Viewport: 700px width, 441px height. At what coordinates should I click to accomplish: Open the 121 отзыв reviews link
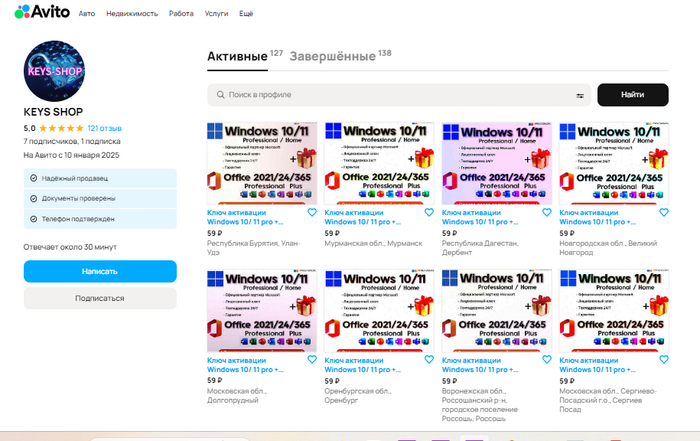104,129
